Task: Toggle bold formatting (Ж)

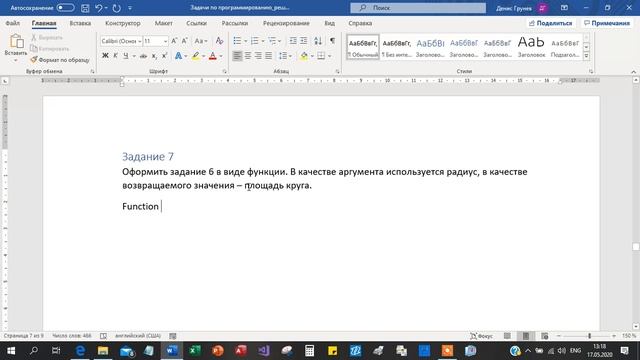Action: (x=105, y=56)
